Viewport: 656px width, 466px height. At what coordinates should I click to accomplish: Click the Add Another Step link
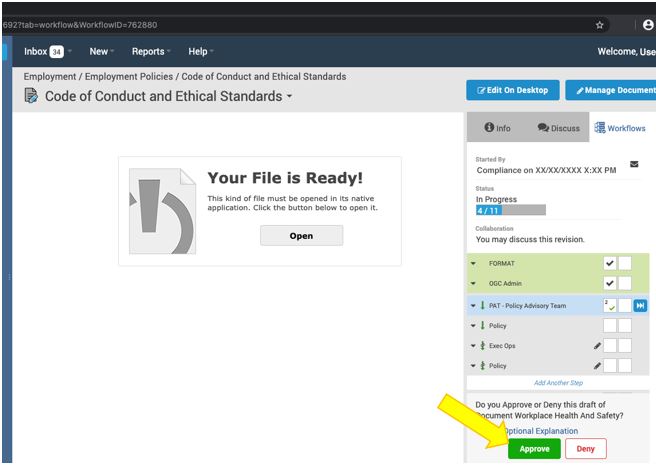click(x=558, y=383)
